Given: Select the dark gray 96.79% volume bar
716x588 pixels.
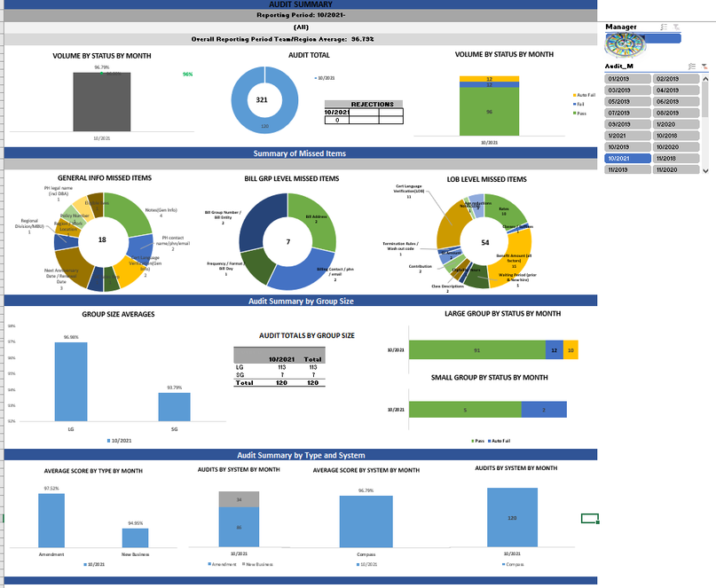Looking at the screenshot, I should click(x=102, y=102).
